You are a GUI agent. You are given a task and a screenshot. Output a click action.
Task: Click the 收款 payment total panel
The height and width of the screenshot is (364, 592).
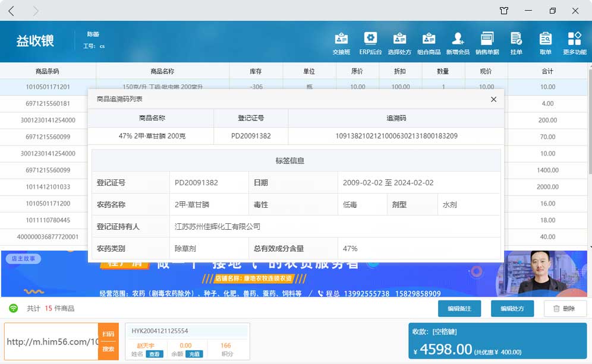[x=499, y=342]
